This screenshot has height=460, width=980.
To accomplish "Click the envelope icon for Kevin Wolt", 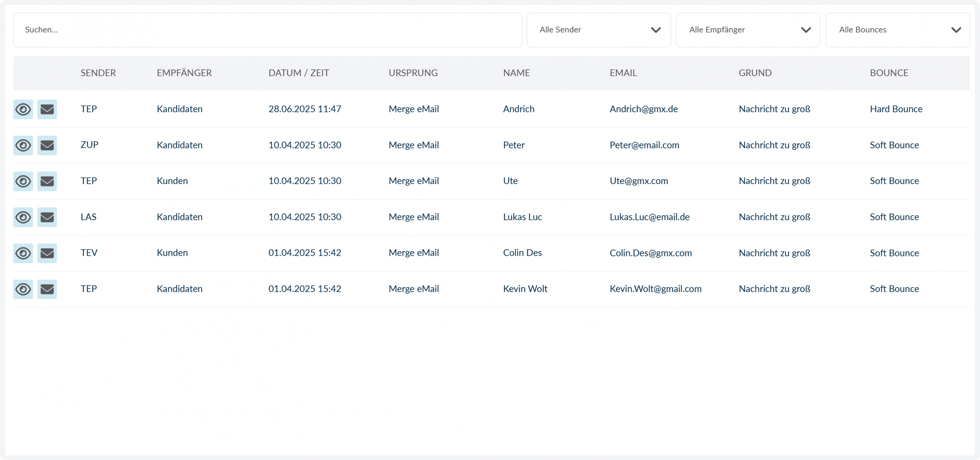I will 47,289.
